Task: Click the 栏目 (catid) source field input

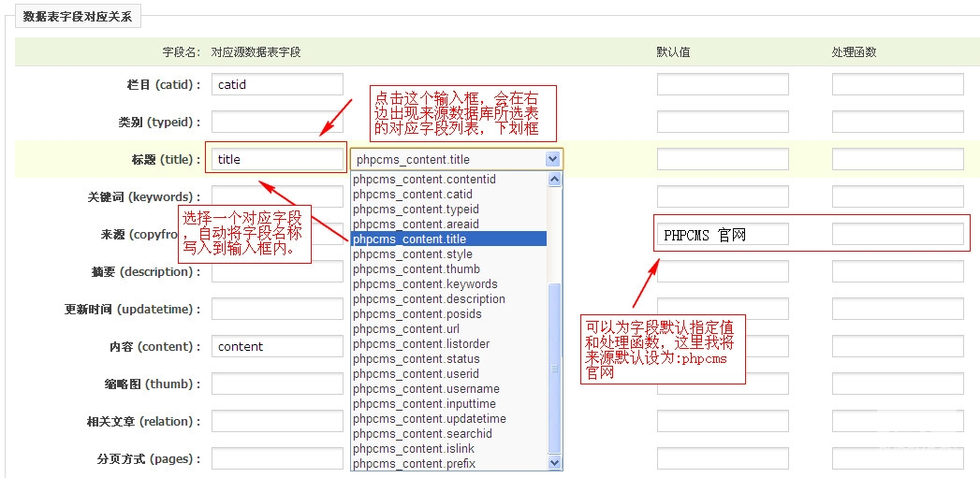Action: point(277,84)
